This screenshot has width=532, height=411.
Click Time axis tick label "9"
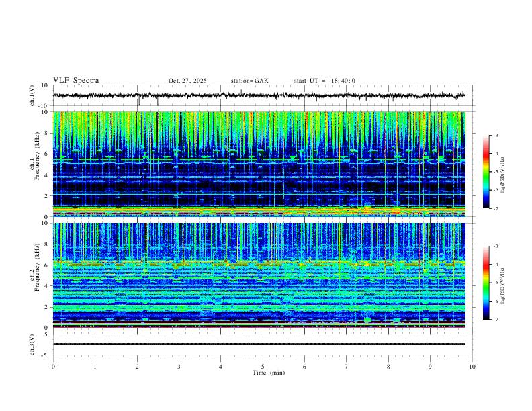pyautogui.click(x=430, y=367)
